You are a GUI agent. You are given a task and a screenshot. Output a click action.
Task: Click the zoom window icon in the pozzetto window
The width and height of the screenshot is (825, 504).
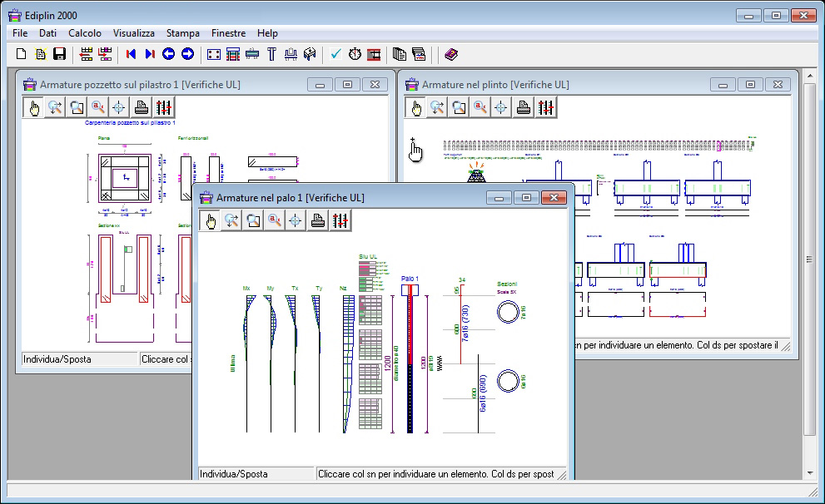click(77, 108)
